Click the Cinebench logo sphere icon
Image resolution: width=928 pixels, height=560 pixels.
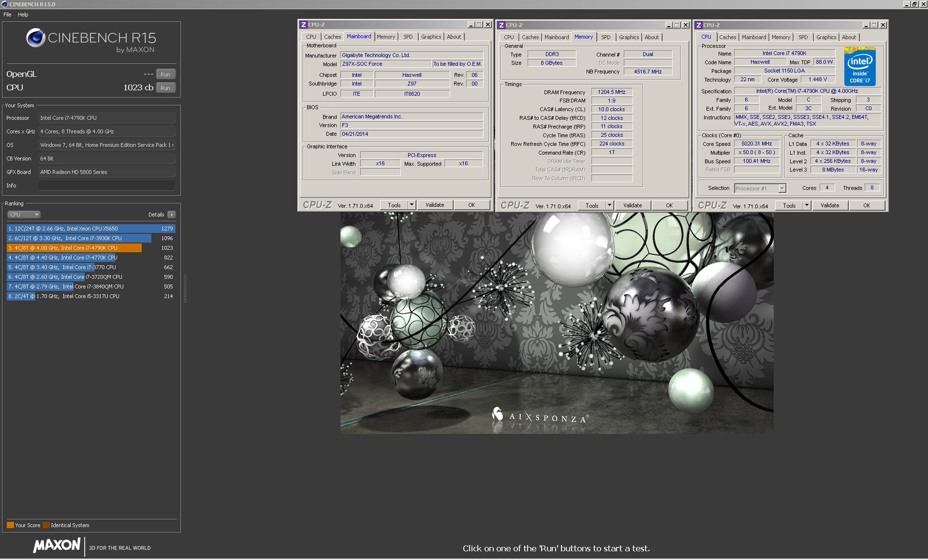[x=35, y=38]
